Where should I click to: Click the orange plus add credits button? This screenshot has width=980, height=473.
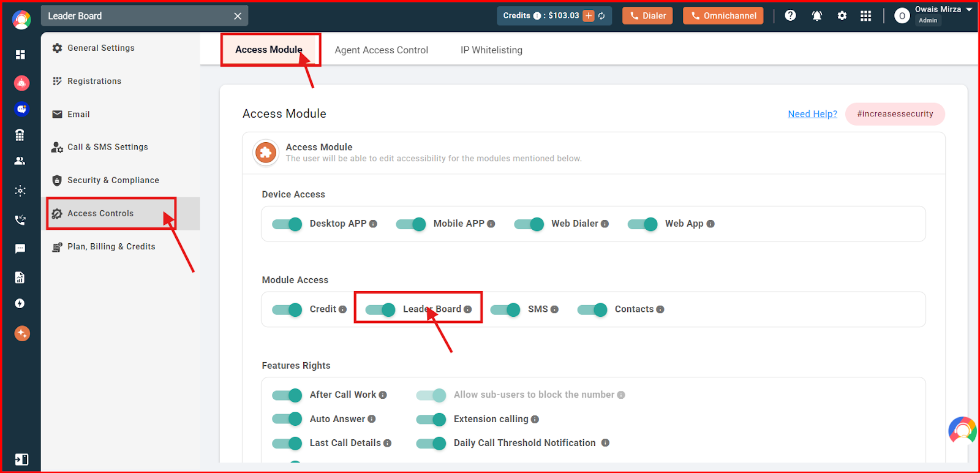(x=589, y=16)
